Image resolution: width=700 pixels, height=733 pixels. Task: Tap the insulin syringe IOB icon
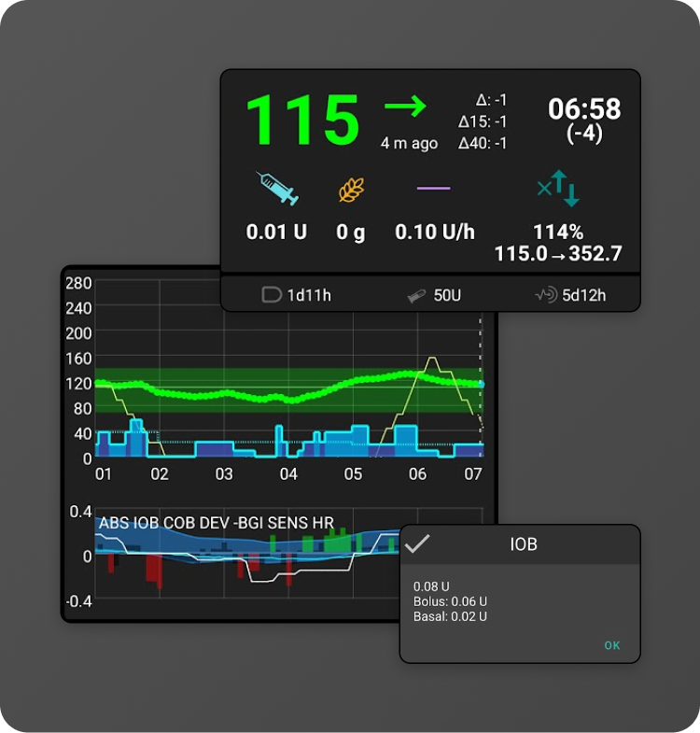(x=277, y=189)
